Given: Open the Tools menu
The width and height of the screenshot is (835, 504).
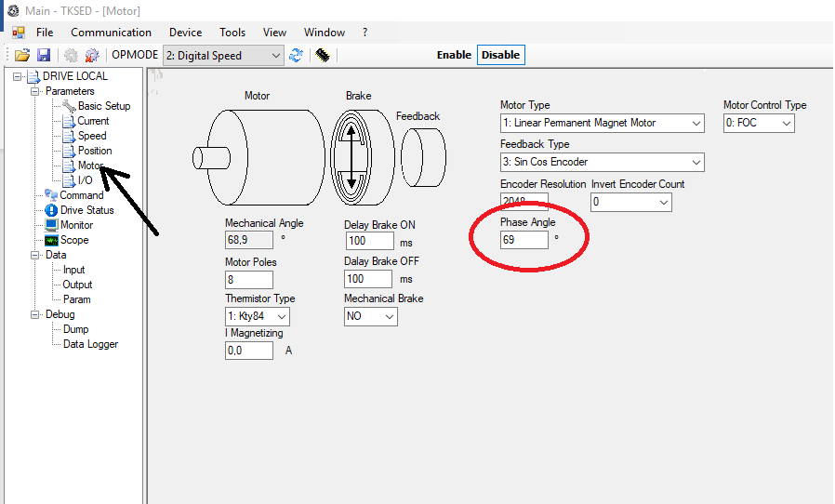Looking at the screenshot, I should [232, 33].
